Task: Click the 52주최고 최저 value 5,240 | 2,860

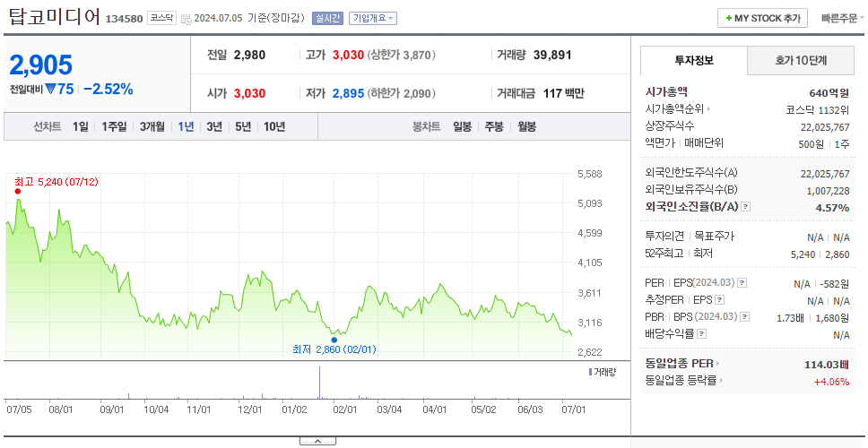Action: point(820,254)
